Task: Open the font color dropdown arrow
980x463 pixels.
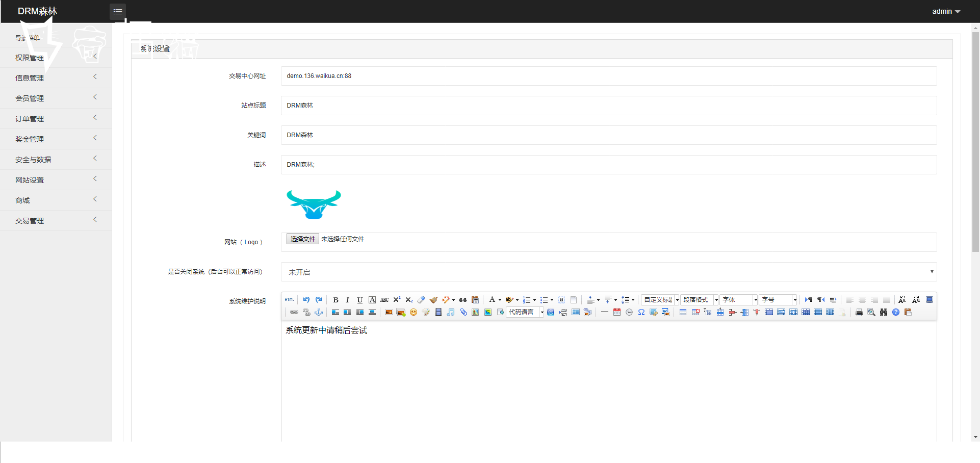Action: click(x=500, y=300)
